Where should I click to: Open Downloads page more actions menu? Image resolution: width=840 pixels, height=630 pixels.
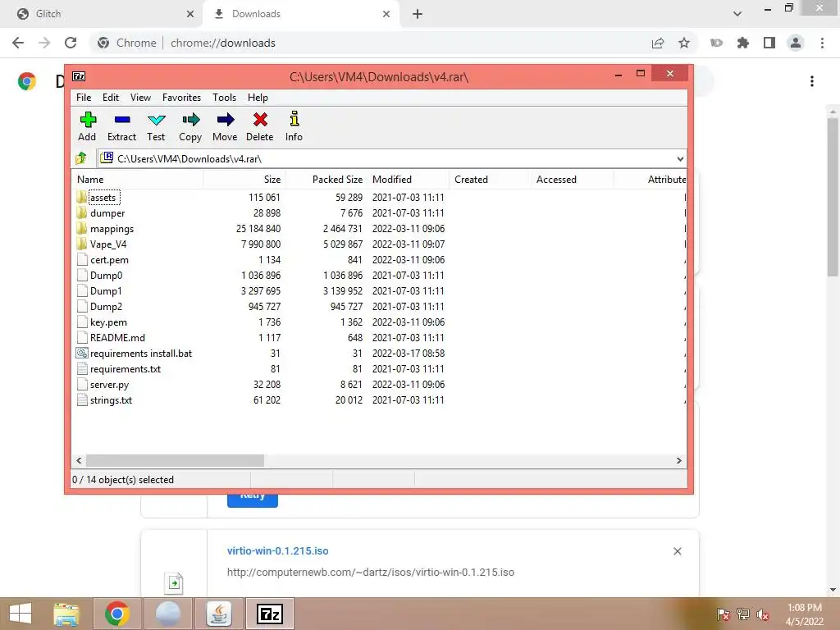pyautogui.click(x=812, y=81)
